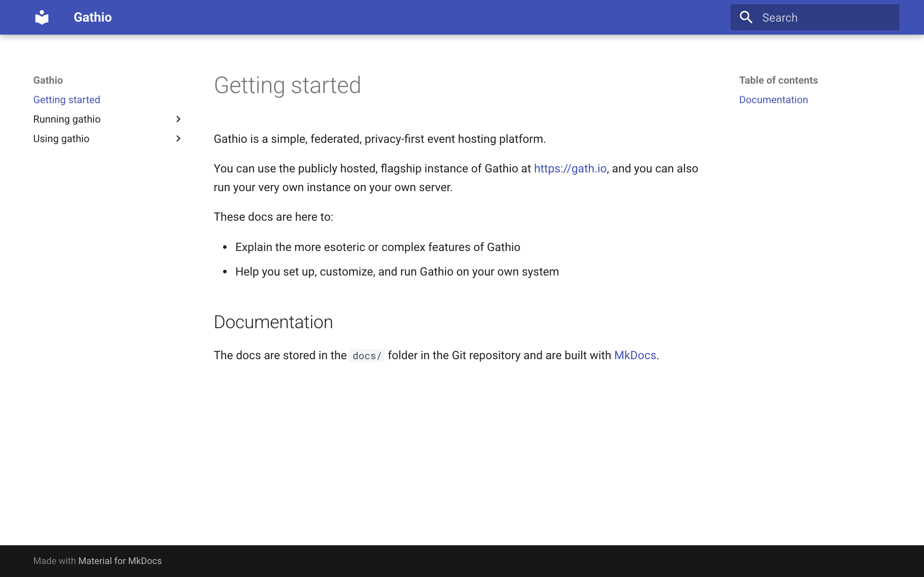Click the magnifying glass search icon

coord(746,17)
